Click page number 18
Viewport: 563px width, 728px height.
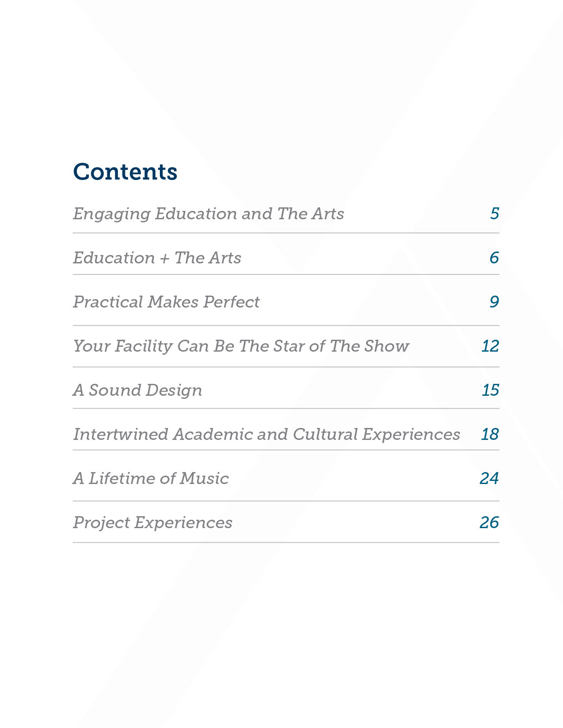pyautogui.click(x=490, y=434)
